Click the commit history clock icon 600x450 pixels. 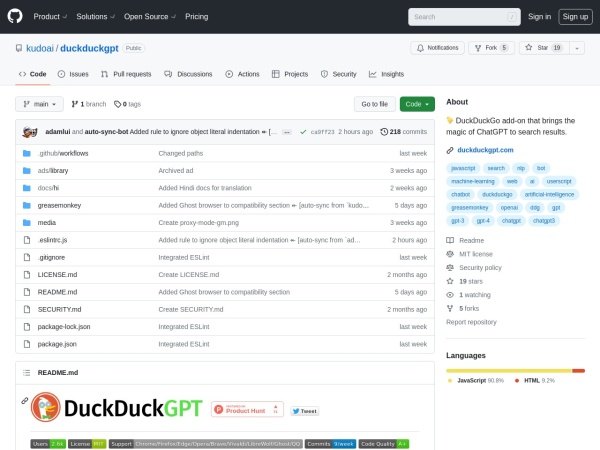click(384, 132)
